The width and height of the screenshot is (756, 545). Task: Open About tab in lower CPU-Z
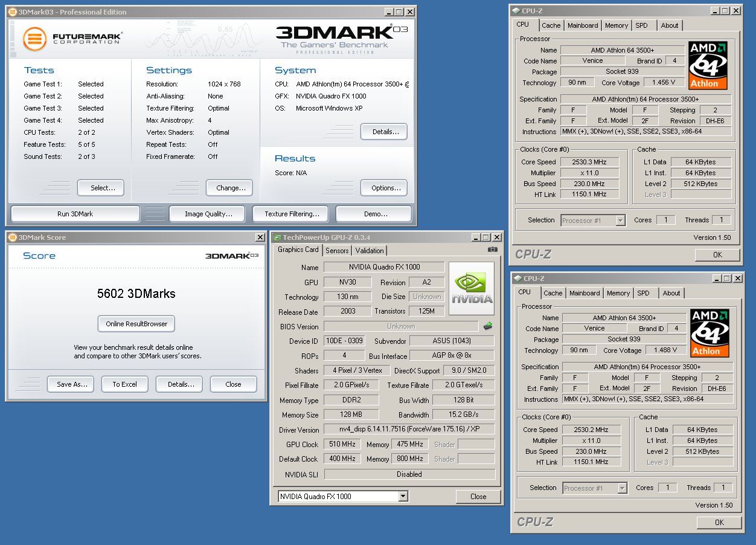(x=671, y=293)
